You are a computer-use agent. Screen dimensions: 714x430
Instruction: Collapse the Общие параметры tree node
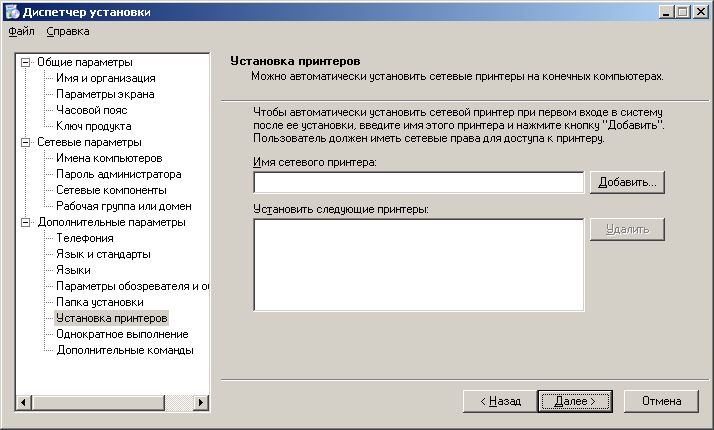point(26,62)
